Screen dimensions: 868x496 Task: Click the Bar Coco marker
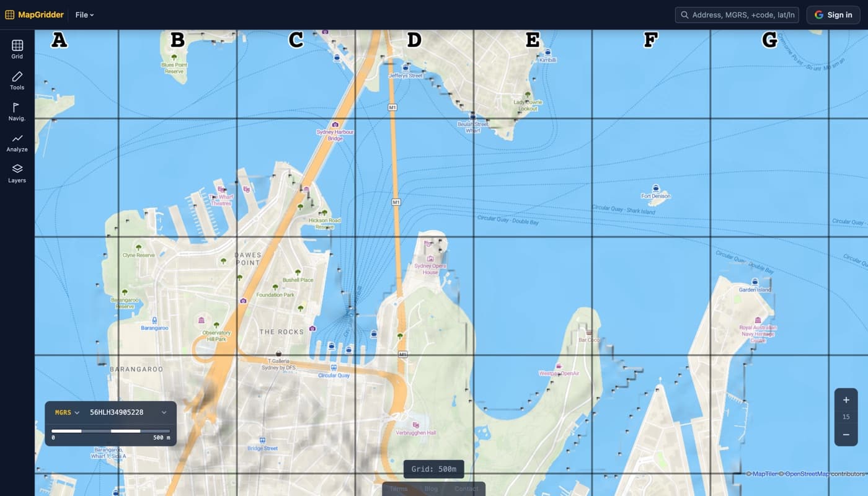tap(588, 332)
